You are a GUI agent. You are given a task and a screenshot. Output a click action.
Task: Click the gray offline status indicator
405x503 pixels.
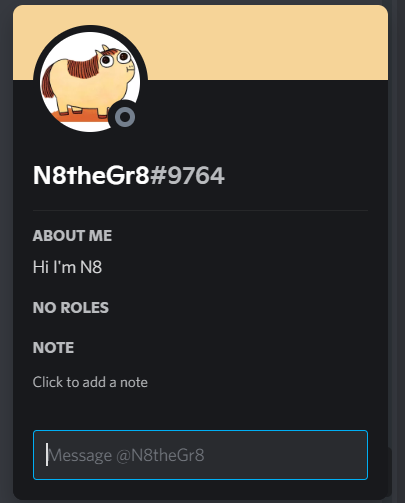click(125, 117)
